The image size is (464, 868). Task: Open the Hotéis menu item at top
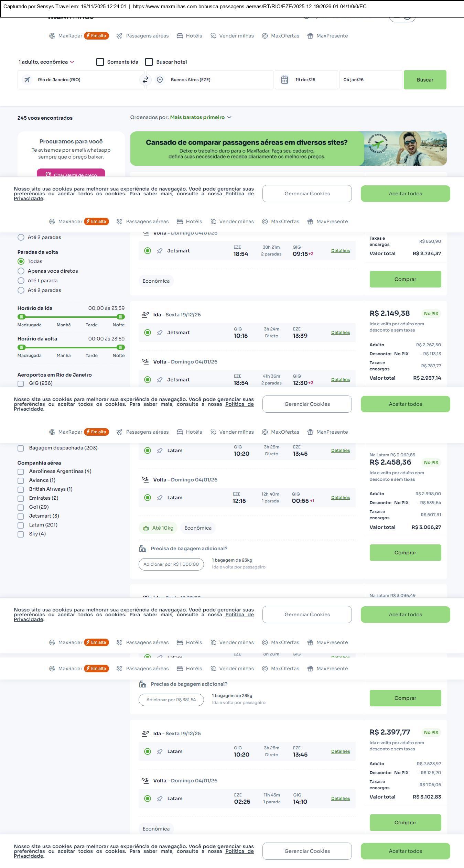(x=190, y=36)
